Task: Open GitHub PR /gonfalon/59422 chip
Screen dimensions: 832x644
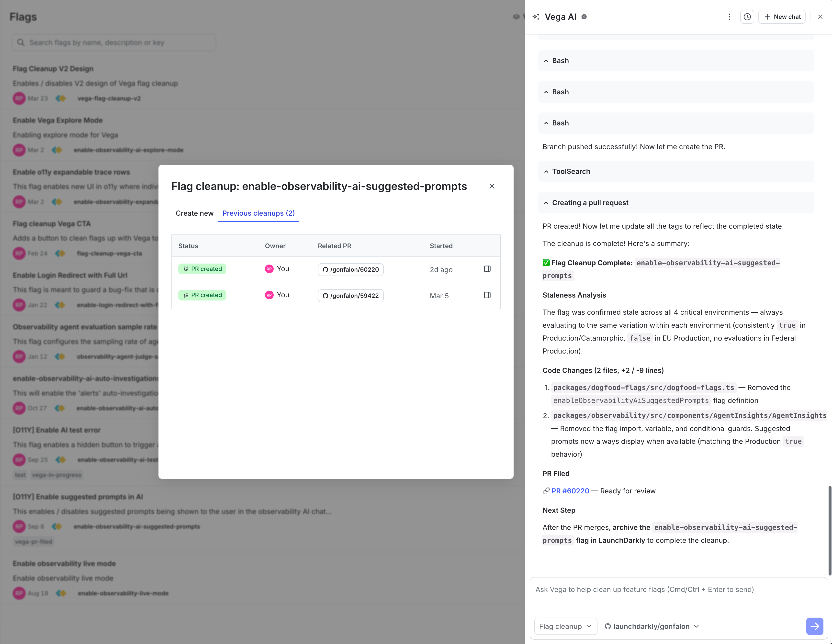Action: click(350, 296)
